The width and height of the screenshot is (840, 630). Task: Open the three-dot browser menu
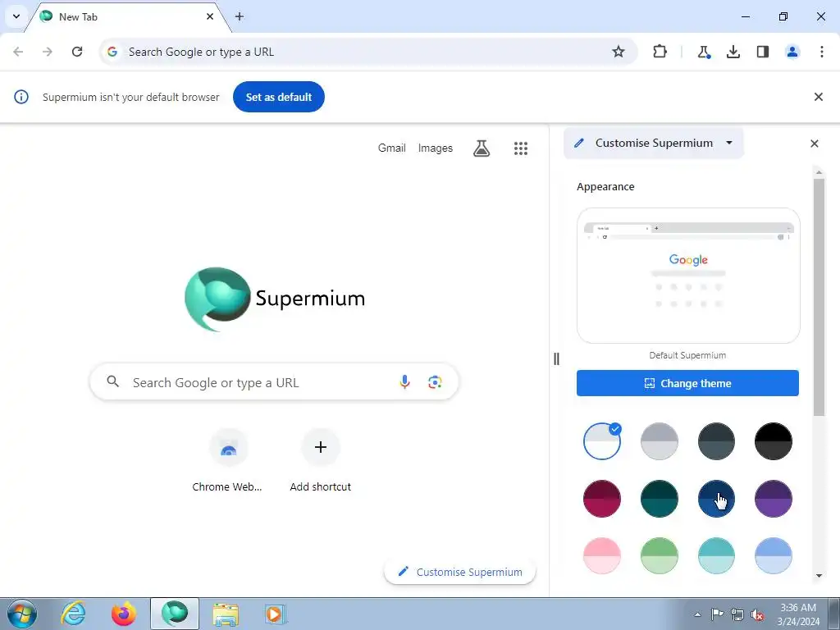click(822, 52)
